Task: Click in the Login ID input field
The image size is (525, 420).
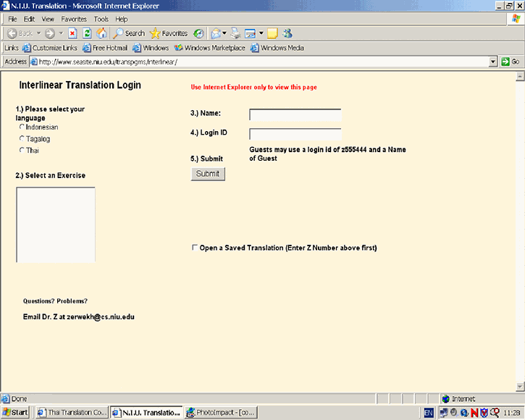Action: tap(295, 134)
